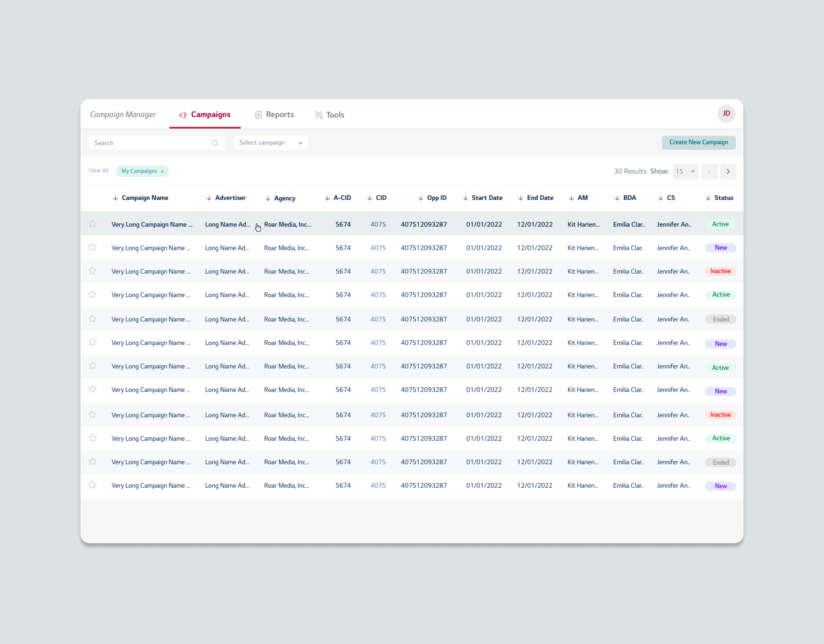
Task: Click the search magnifier icon
Action: pyautogui.click(x=215, y=143)
